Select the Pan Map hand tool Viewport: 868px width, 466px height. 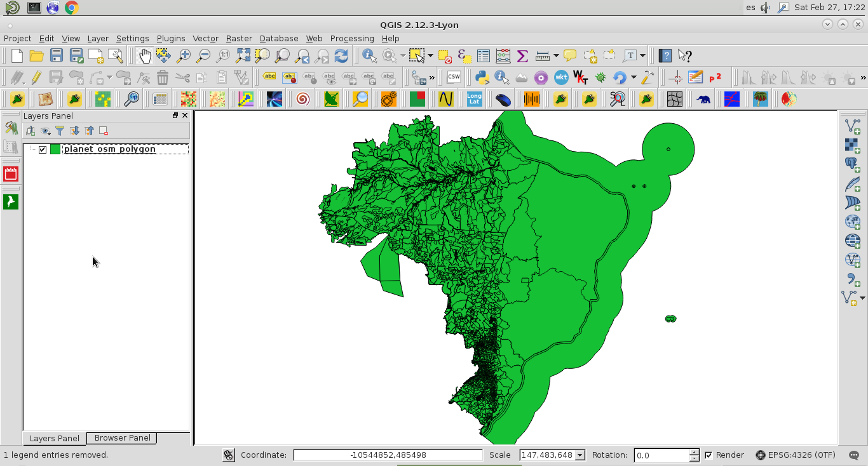144,56
